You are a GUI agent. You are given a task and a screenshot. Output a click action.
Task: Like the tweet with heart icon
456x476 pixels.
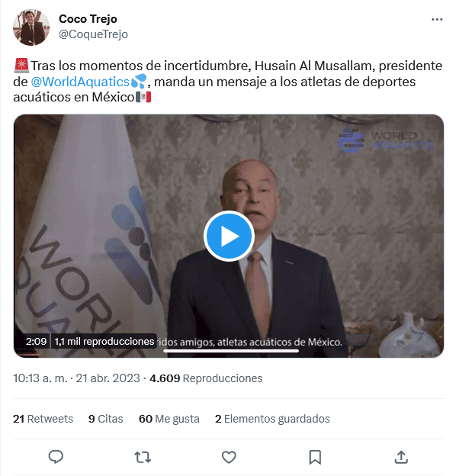coord(229,457)
